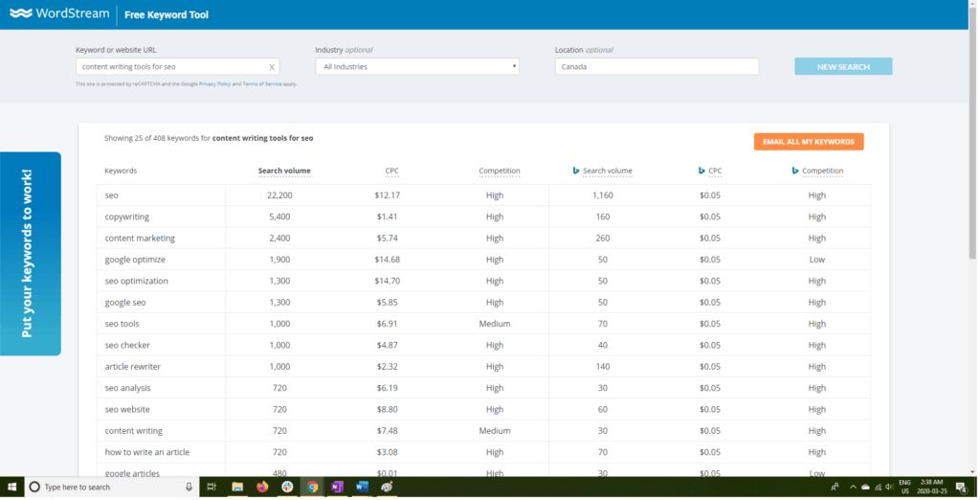This screenshot has width=980, height=500.
Task: Open Slack from the taskbar
Action: click(x=287, y=489)
